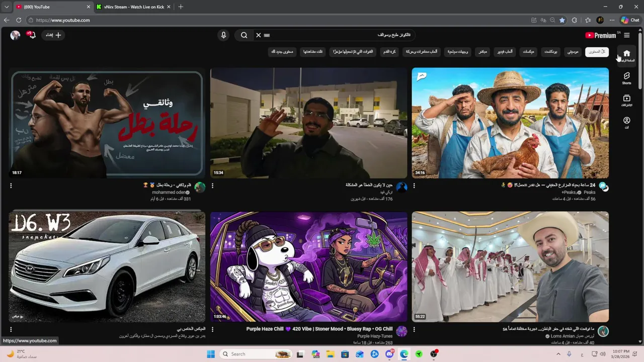Open the 'Purple Haze Chill' video title
The height and width of the screenshot is (362, 644).
point(319,329)
